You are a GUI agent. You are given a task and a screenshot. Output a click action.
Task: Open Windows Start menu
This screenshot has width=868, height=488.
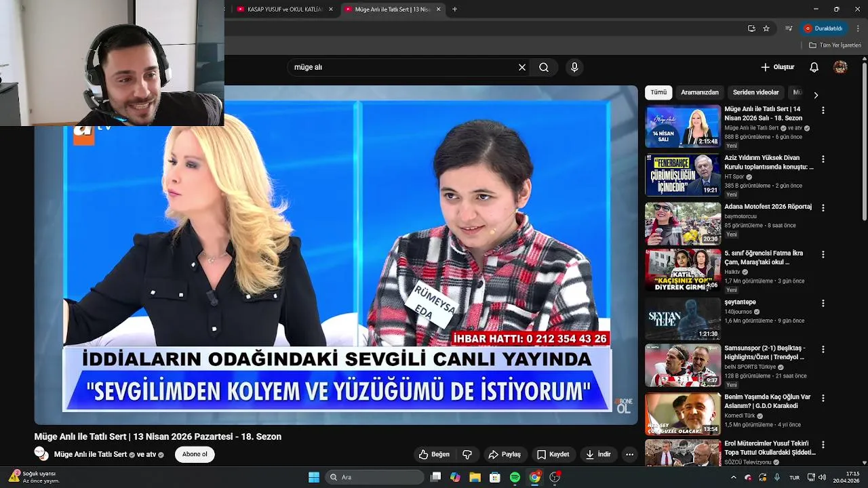click(x=314, y=477)
